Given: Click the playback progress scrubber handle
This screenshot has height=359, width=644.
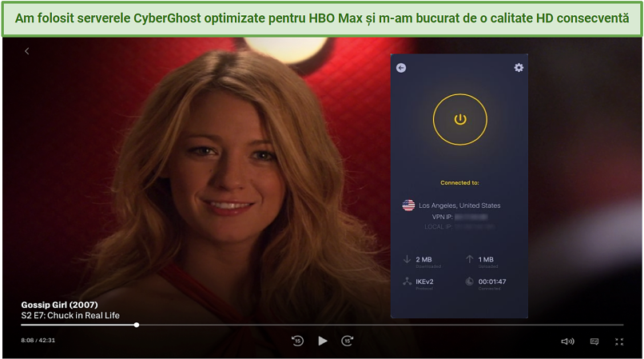Looking at the screenshot, I should click(137, 325).
